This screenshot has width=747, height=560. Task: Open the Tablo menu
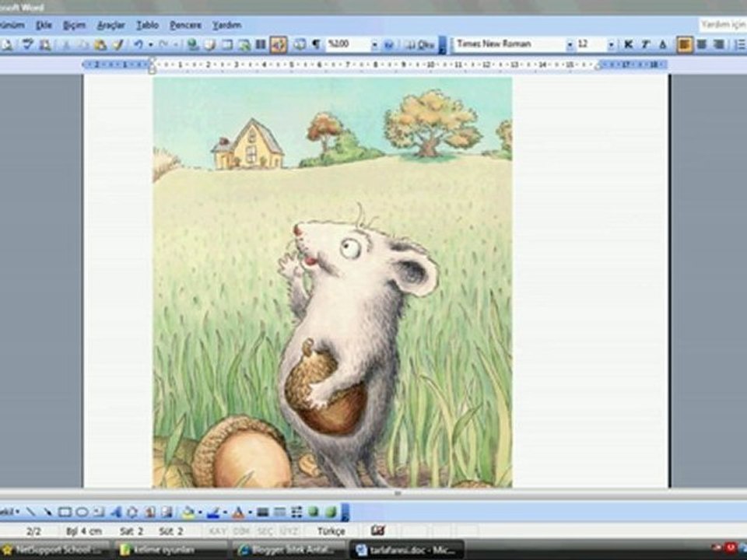tap(148, 25)
